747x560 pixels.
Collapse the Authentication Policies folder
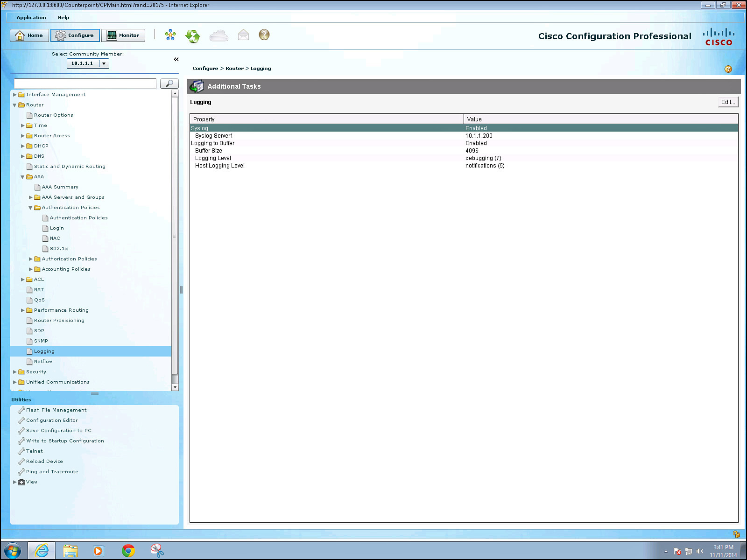pos(30,208)
